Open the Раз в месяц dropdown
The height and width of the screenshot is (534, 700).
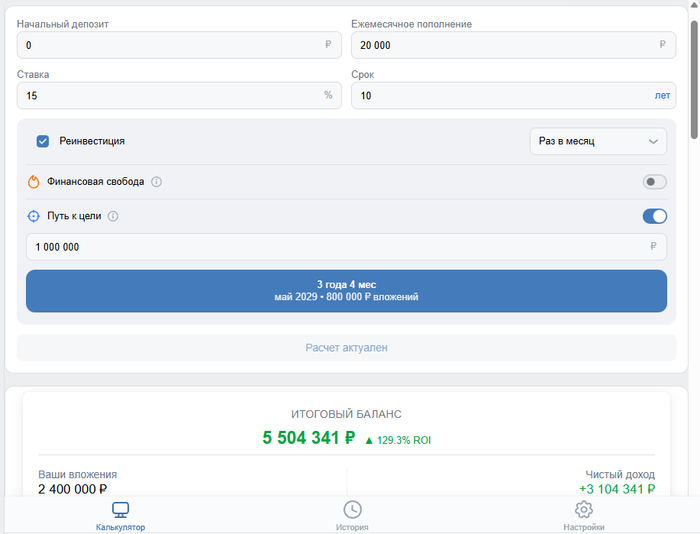tap(597, 141)
